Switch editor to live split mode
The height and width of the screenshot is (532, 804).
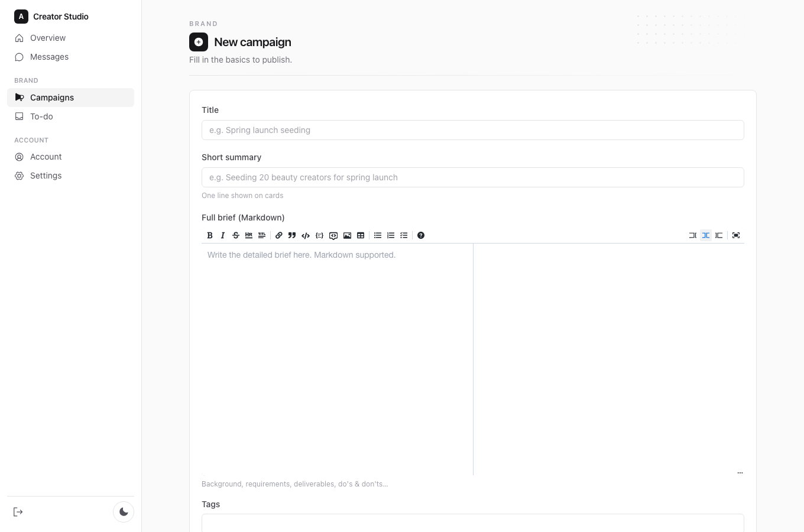[706, 235]
